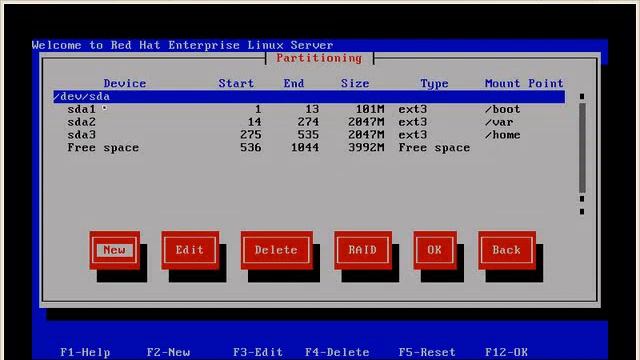
Task: Click the Edit button
Action: [190, 250]
